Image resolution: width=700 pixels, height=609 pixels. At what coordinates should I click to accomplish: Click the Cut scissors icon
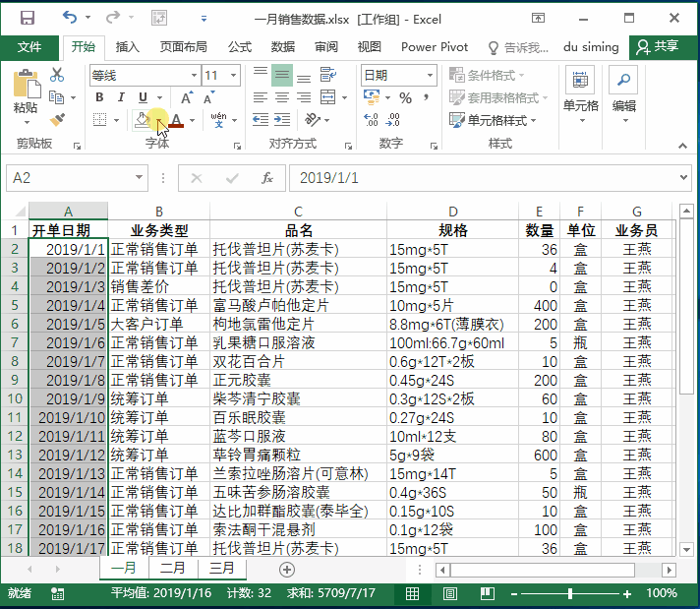coord(57,75)
